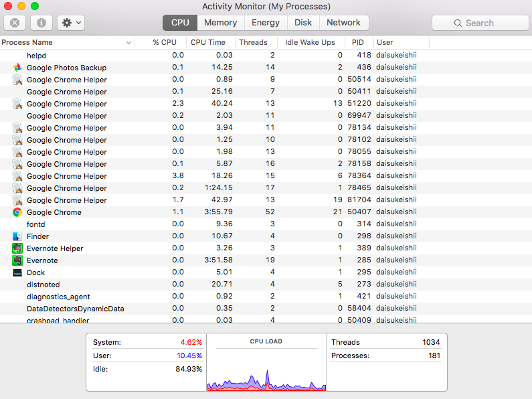532x399 pixels.
Task: Select Chrome Helper with PID 50411
Action: (x=266, y=92)
